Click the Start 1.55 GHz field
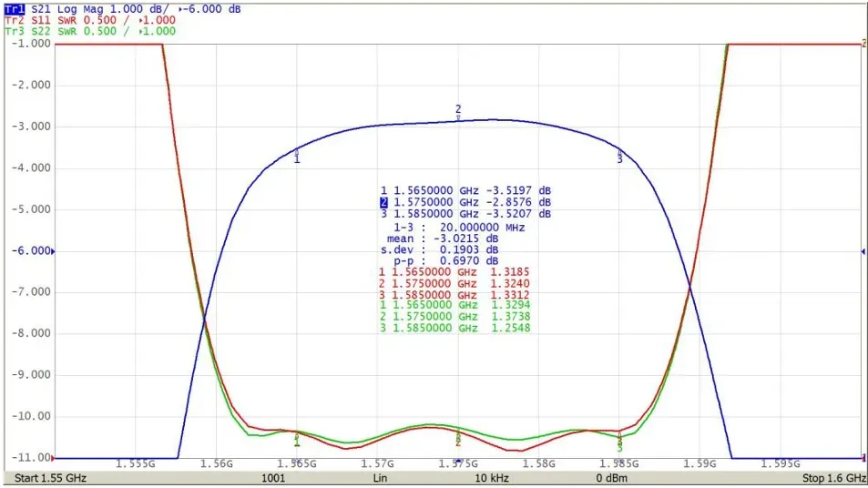 pyautogui.click(x=50, y=478)
